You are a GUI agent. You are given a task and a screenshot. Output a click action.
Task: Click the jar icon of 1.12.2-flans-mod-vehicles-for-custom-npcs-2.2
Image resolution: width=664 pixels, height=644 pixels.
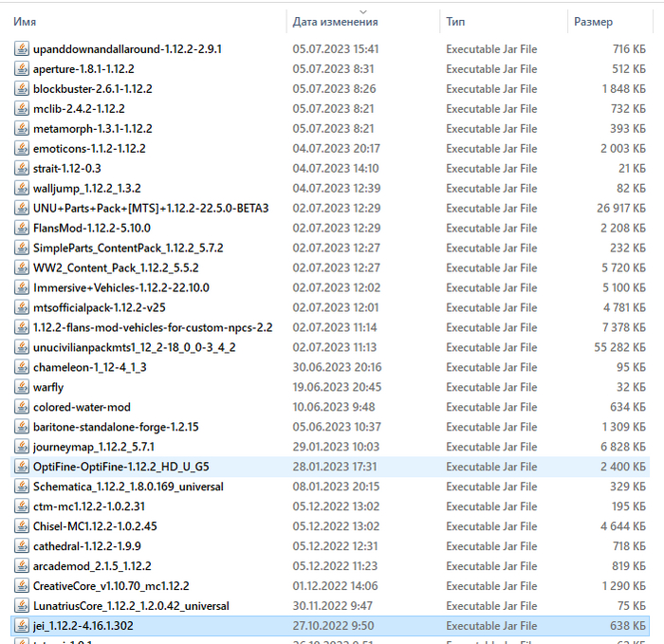tap(22, 328)
